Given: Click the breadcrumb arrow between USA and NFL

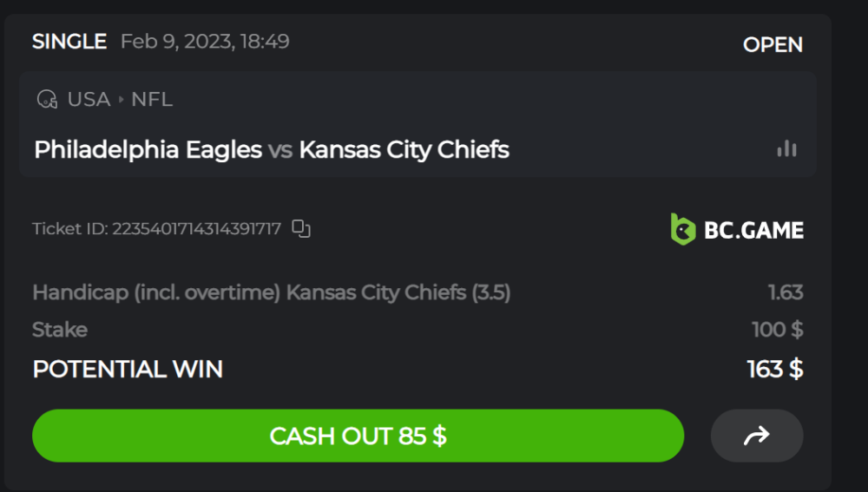Looking at the screenshot, I should coord(121,100).
